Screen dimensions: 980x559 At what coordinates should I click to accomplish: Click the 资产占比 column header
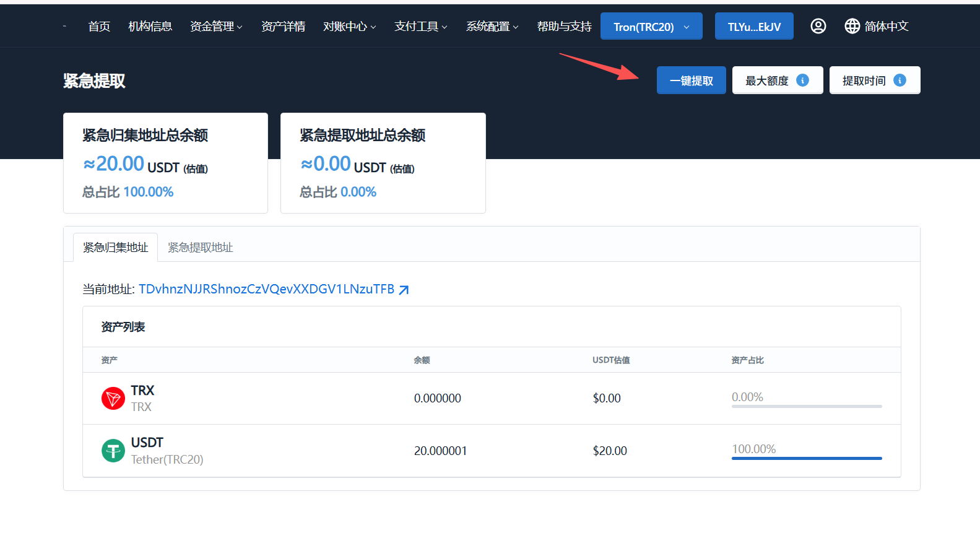pyautogui.click(x=747, y=360)
